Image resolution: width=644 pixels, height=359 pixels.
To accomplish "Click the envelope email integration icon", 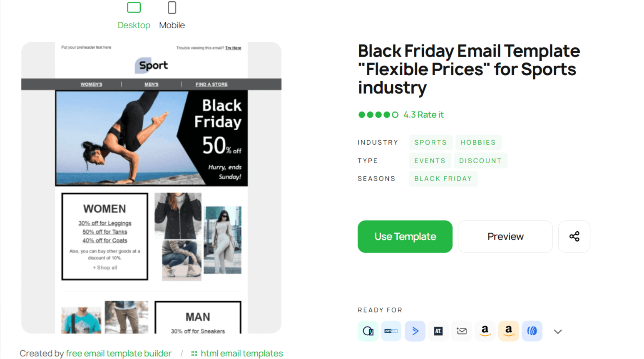I will pyautogui.click(x=462, y=331).
